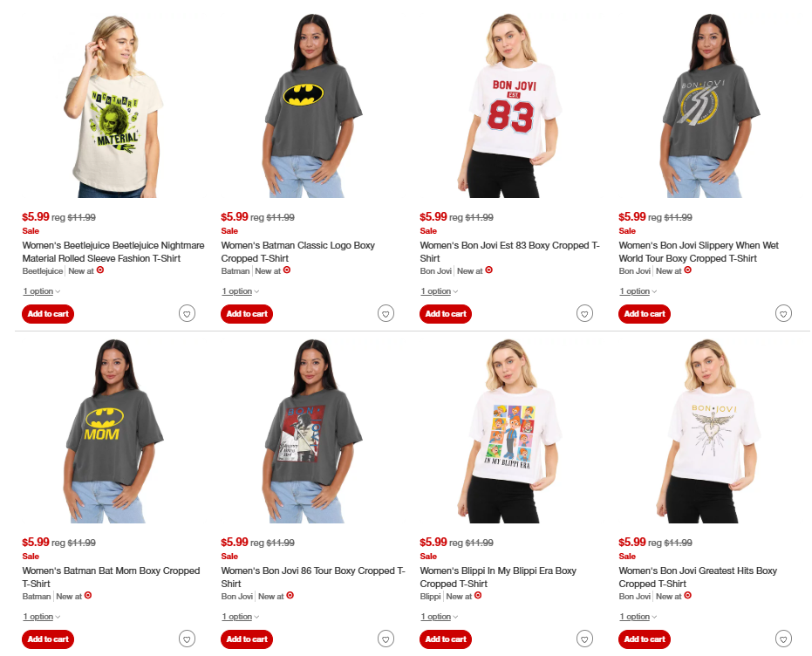The image size is (812, 656).
Task: Heart the Bon Jovi Slippery When Wet shirt
Action: pos(783,313)
